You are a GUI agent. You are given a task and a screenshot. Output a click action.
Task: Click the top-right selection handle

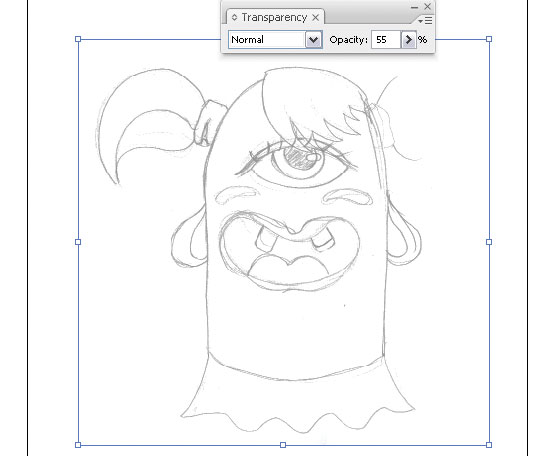pos(489,39)
